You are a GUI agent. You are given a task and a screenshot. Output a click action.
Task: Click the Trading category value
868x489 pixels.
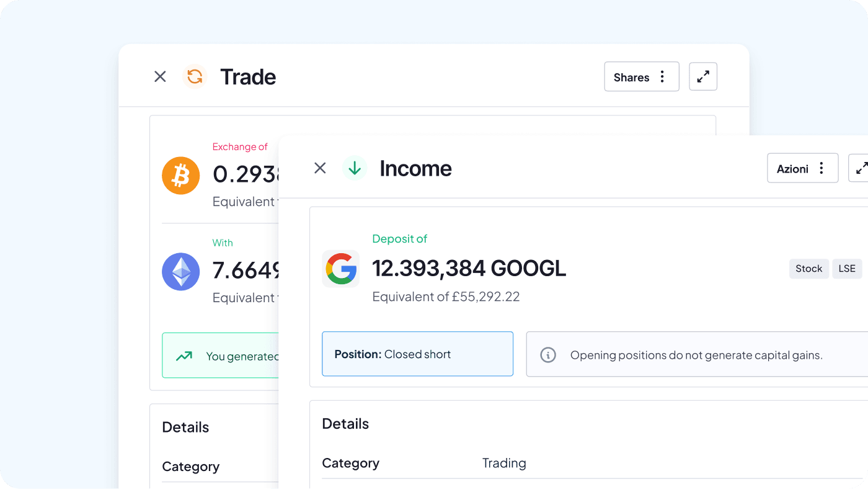click(x=504, y=463)
